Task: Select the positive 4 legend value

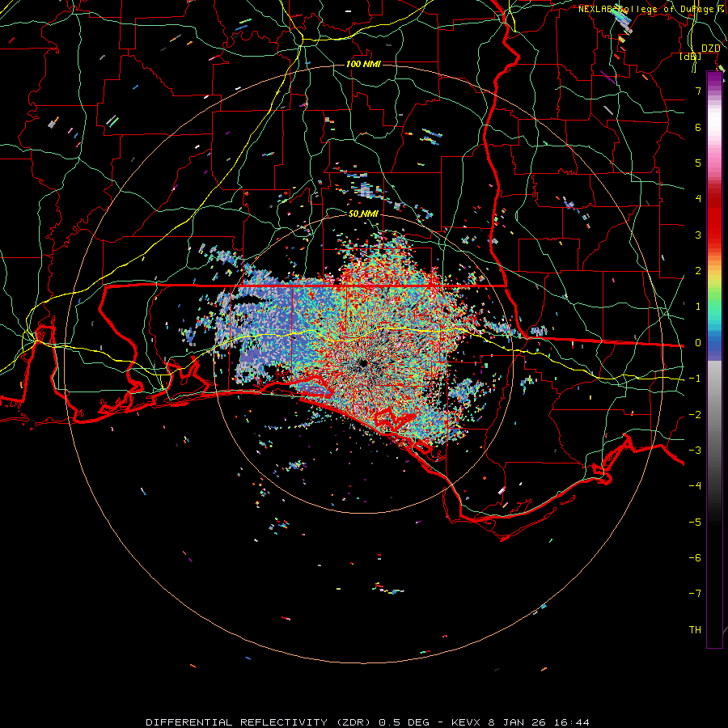Action: click(698, 199)
